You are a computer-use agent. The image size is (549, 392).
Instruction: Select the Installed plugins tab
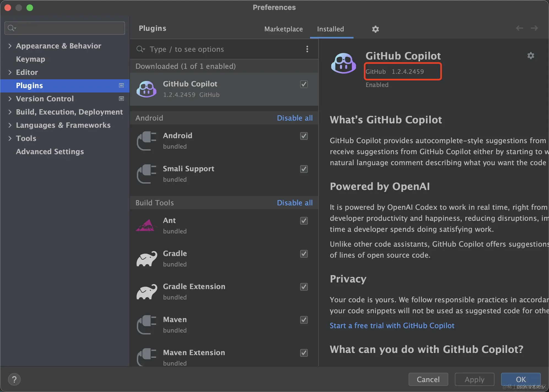(x=330, y=29)
